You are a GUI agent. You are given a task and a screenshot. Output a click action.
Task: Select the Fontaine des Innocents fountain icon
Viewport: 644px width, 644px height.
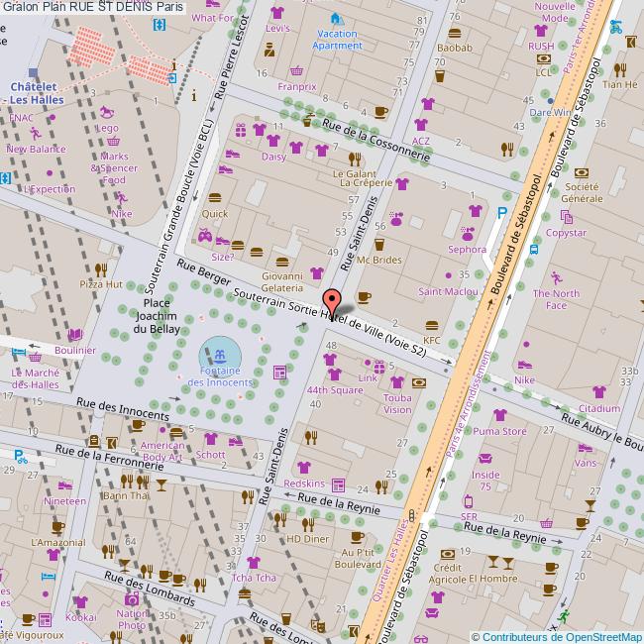click(219, 353)
